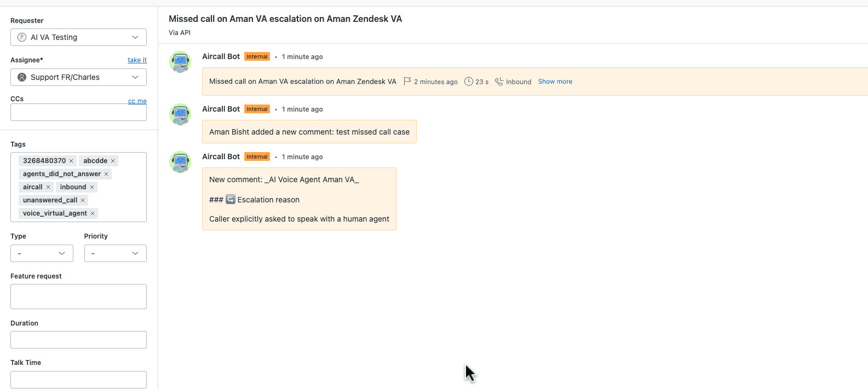This screenshot has width=868, height=389.
Task: Remove the voice_virtual_agent tag
Action: click(93, 213)
